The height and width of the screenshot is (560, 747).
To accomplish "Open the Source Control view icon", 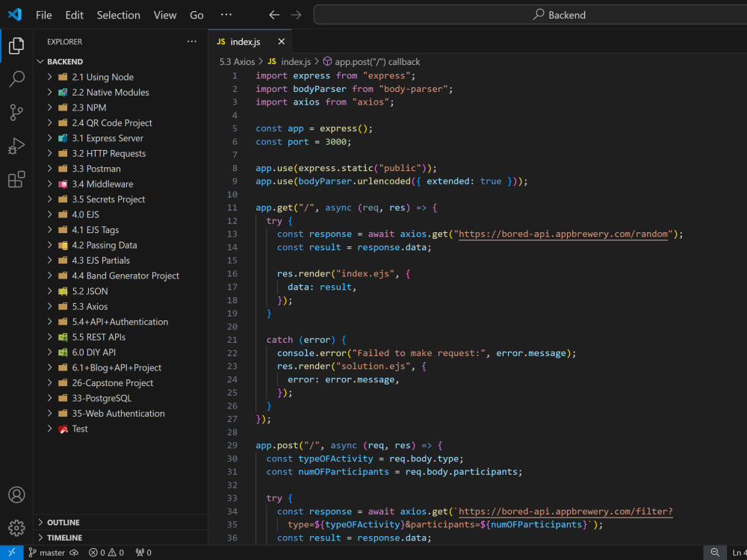I will [16, 113].
